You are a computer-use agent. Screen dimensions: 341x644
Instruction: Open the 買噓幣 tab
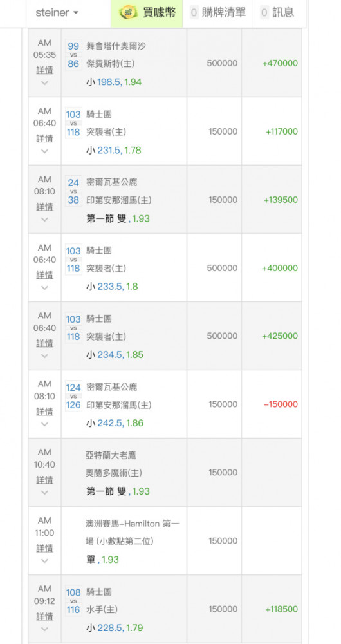[x=147, y=14]
